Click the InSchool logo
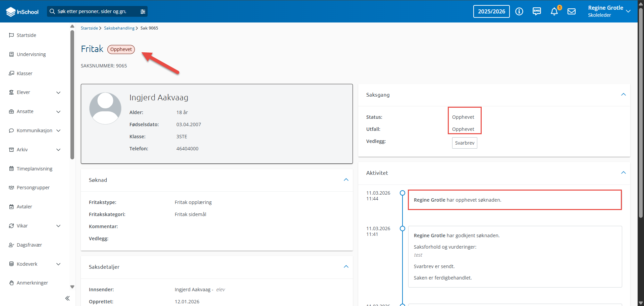 click(x=22, y=12)
